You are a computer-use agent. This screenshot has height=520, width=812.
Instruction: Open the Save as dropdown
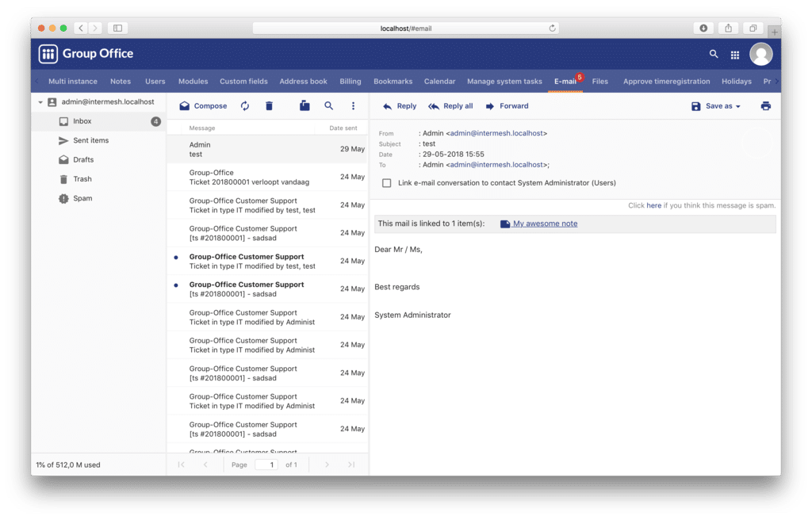(x=716, y=106)
